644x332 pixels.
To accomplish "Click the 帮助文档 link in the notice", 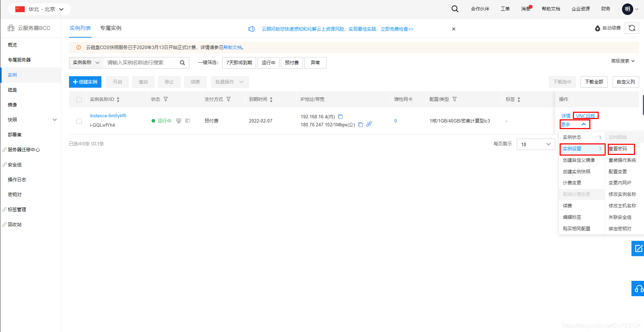I will click(232, 47).
